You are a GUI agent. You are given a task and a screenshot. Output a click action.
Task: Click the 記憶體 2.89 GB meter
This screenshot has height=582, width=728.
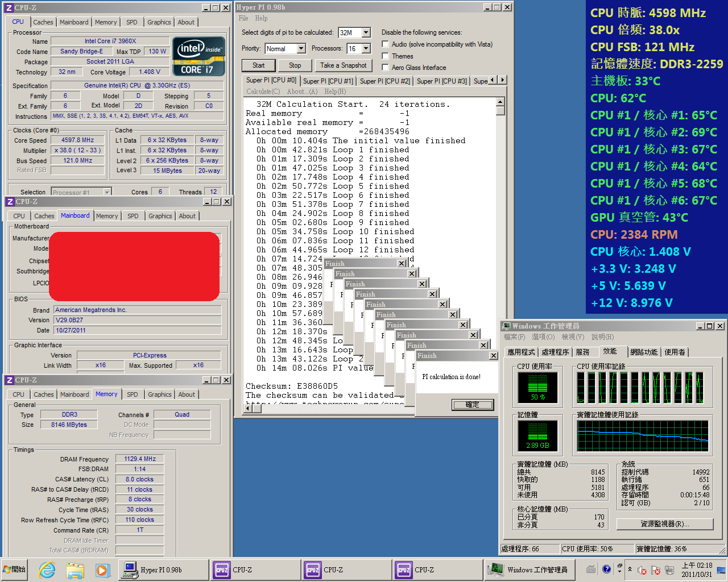[x=538, y=435]
